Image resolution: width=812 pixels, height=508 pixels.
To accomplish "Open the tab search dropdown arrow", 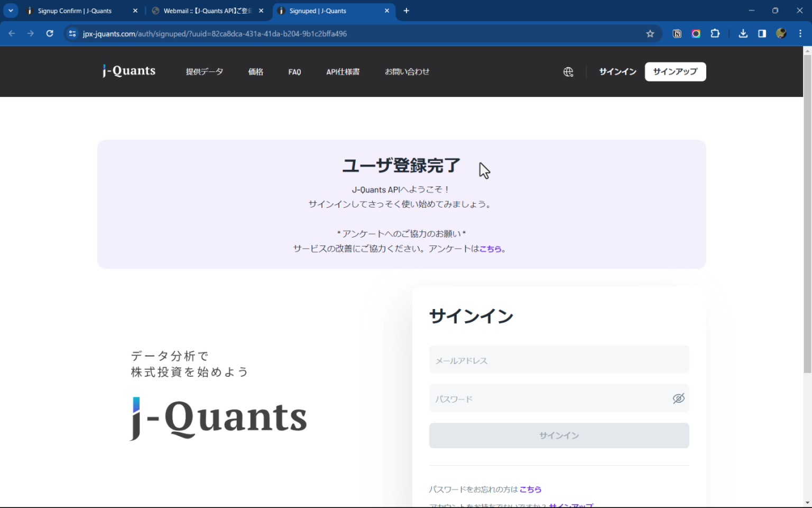I will (11, 11).
